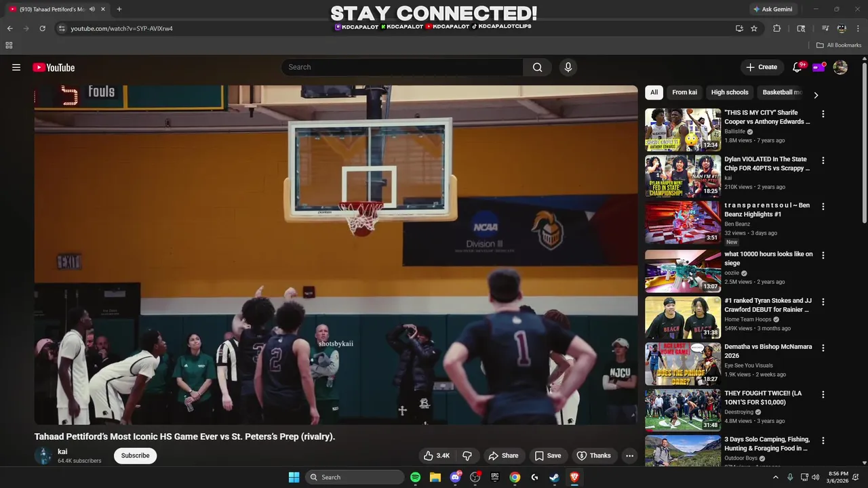Open the Sharife Cooper vs Anthony Edwards thumbnail
This screenshot has height=488, width=868.
683,129
